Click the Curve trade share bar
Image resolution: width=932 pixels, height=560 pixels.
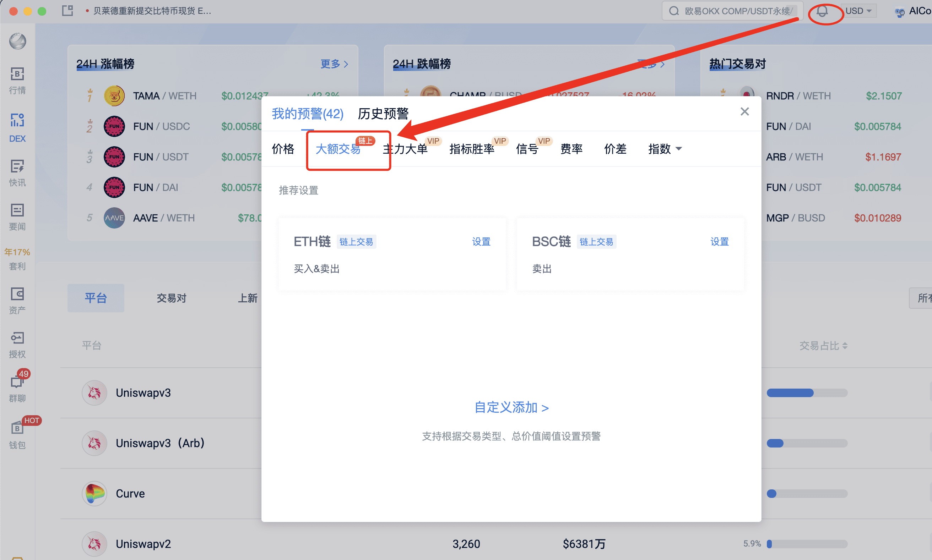[807, 493]
